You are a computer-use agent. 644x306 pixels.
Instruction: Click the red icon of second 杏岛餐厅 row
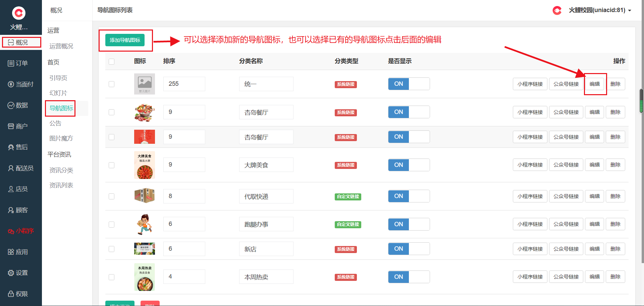(145, 137)
